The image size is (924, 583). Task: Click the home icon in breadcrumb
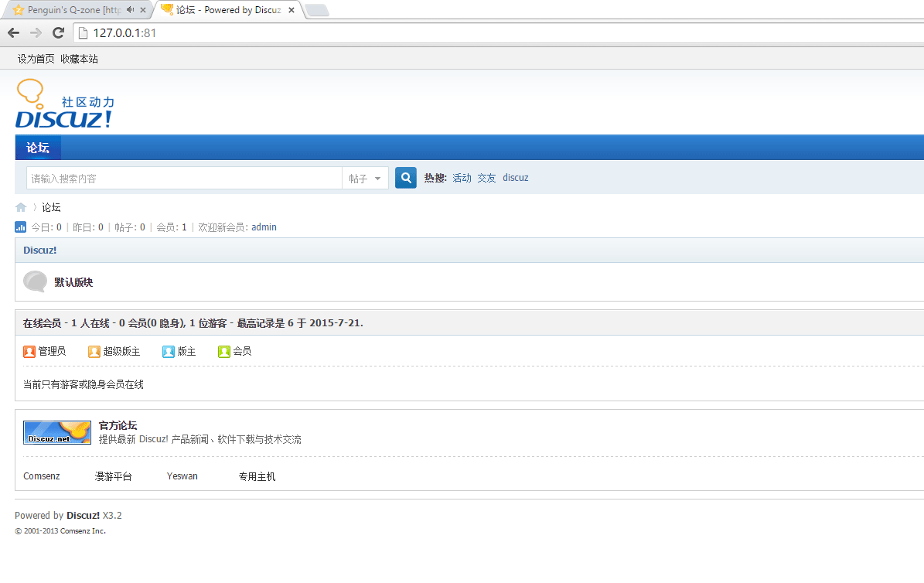point(21,207)
